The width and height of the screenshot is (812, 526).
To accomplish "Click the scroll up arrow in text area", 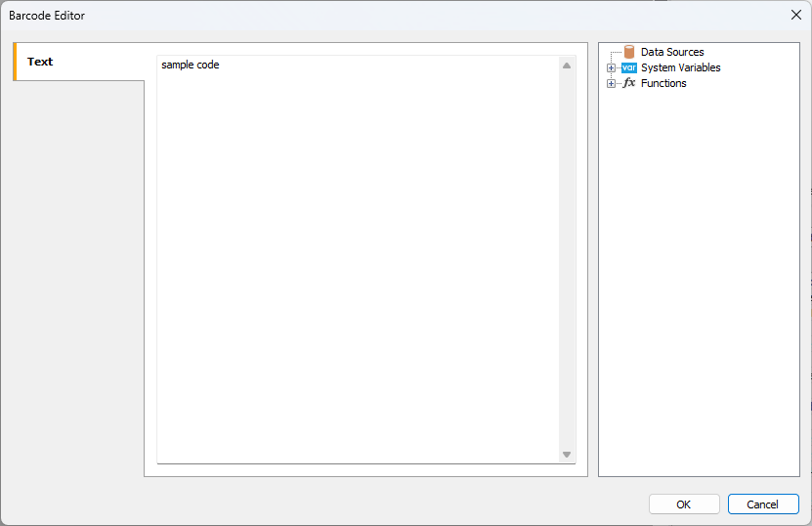I will [x=567, y=66].
